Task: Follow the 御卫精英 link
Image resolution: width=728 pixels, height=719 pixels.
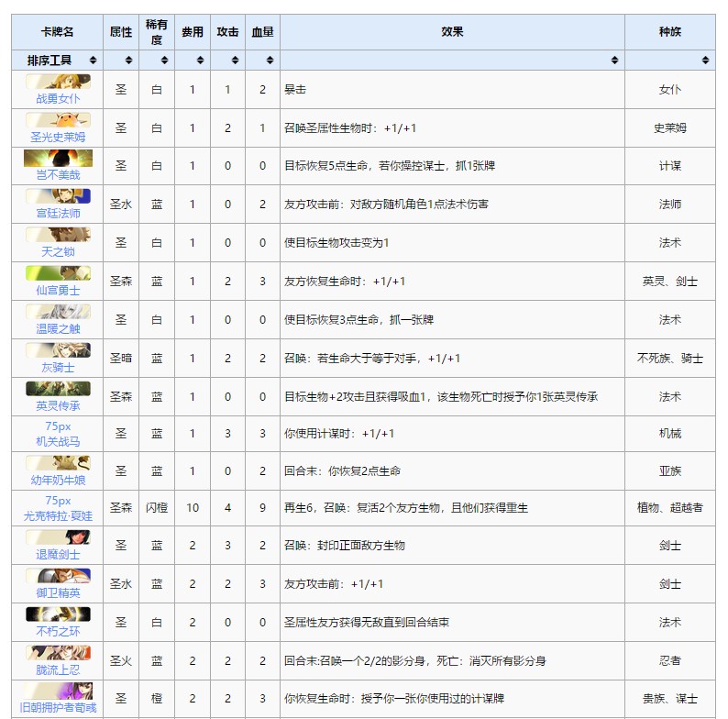Action: [x=58, y=593]
